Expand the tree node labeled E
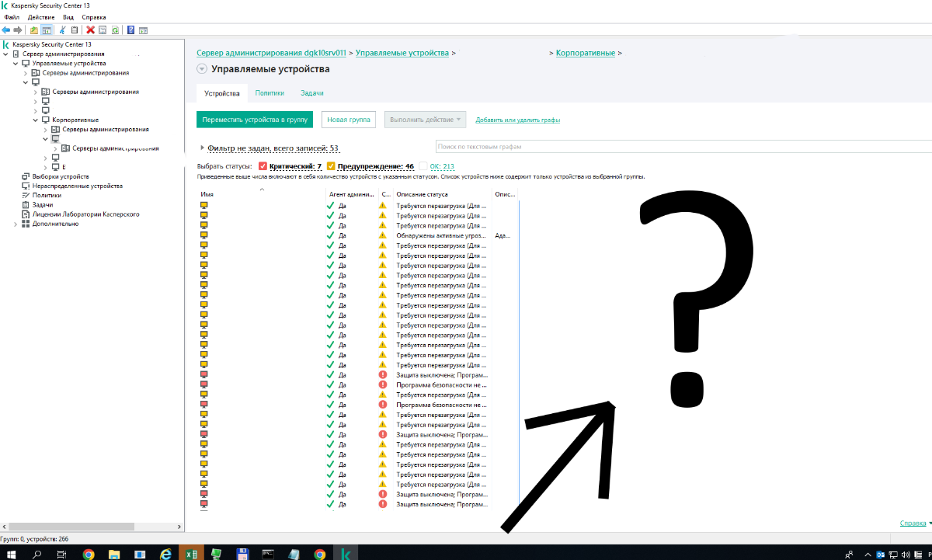 (45, 167)
